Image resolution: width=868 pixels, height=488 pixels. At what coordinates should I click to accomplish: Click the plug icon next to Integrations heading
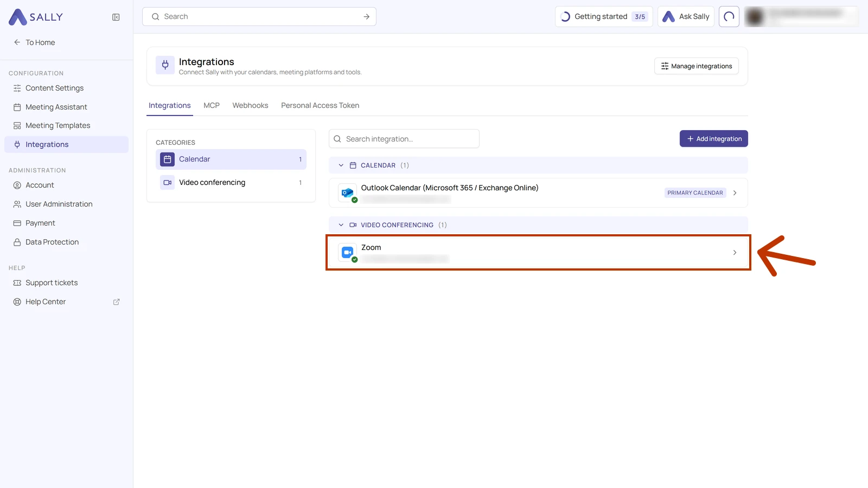click(x=165, y=66)
